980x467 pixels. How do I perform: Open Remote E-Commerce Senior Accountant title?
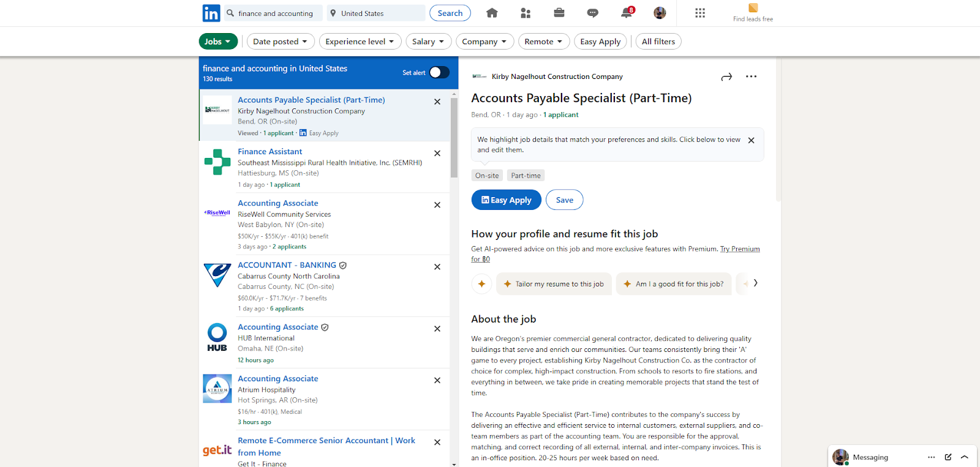point(326,447)
